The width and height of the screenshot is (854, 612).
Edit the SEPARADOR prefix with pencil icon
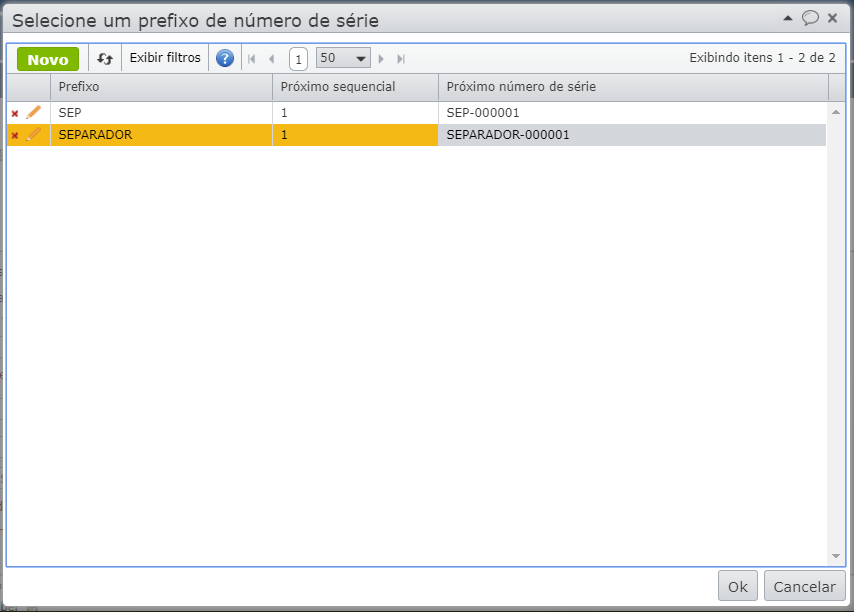click(34, 135)
